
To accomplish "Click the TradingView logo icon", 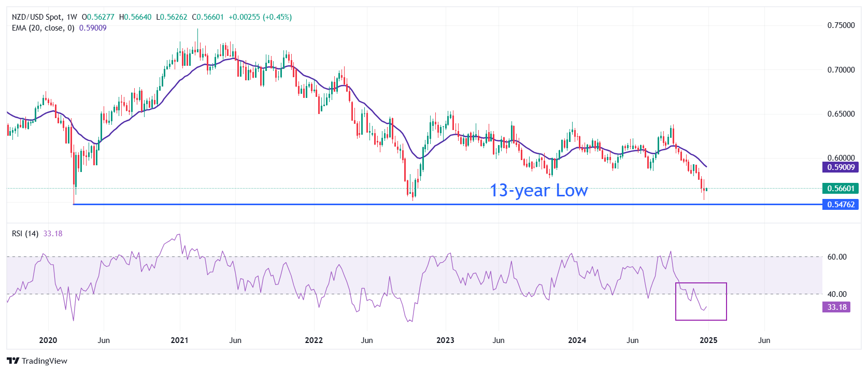I will pos(13,361).
